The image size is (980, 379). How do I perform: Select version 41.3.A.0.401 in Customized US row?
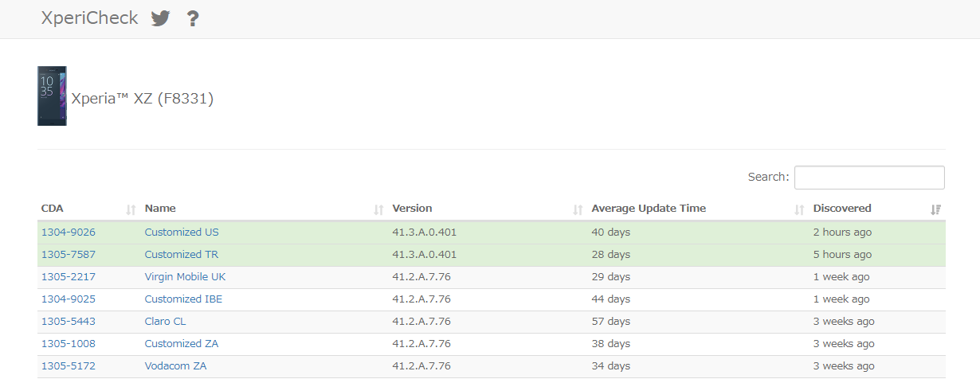(425, 232)
